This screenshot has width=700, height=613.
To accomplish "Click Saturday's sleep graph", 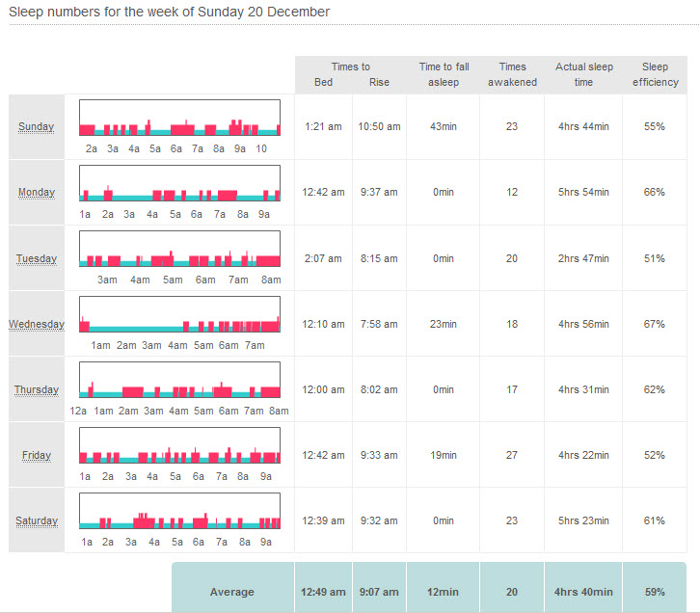I will pos(179,511).
